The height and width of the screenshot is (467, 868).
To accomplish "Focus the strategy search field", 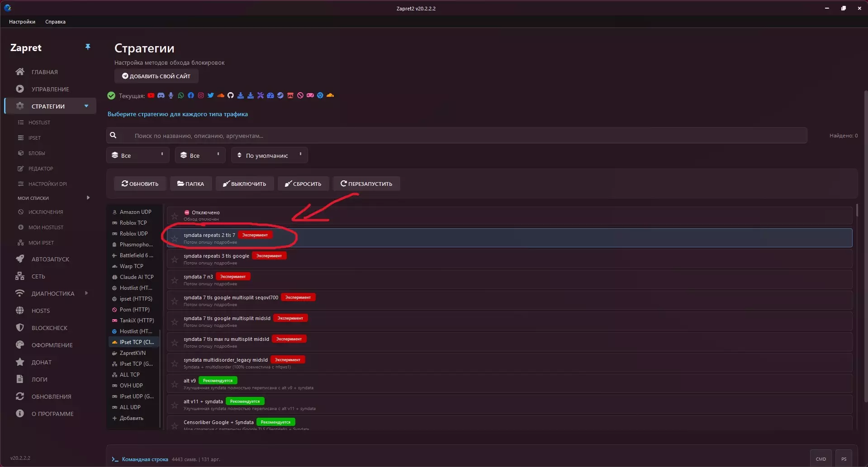I will [x=457, y=135].
